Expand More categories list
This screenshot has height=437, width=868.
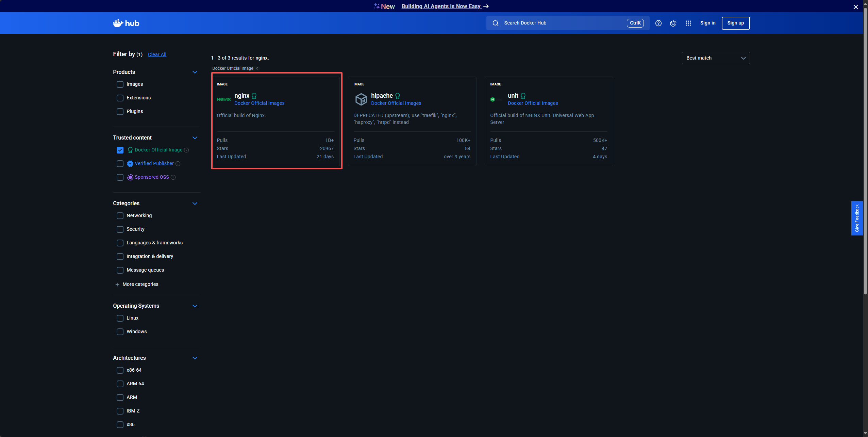[x=140, y=285]
